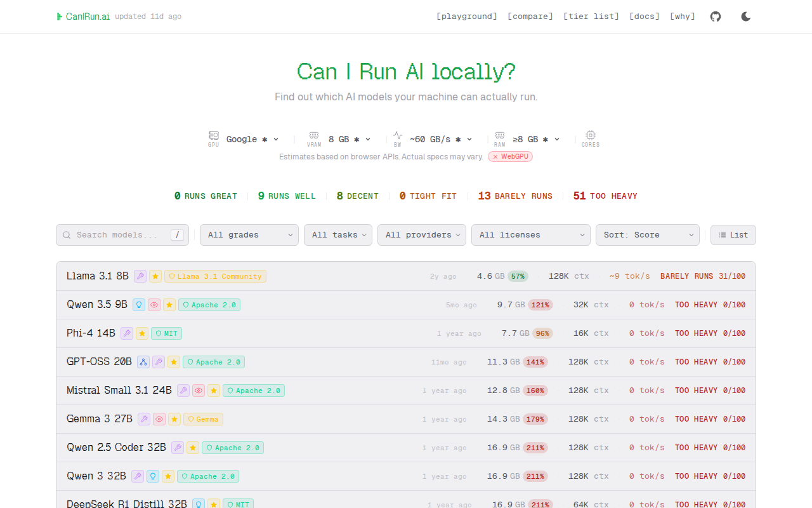This screenshot has width=812, height=508.
Task: Open the playground page
Action: click(467, 17)
